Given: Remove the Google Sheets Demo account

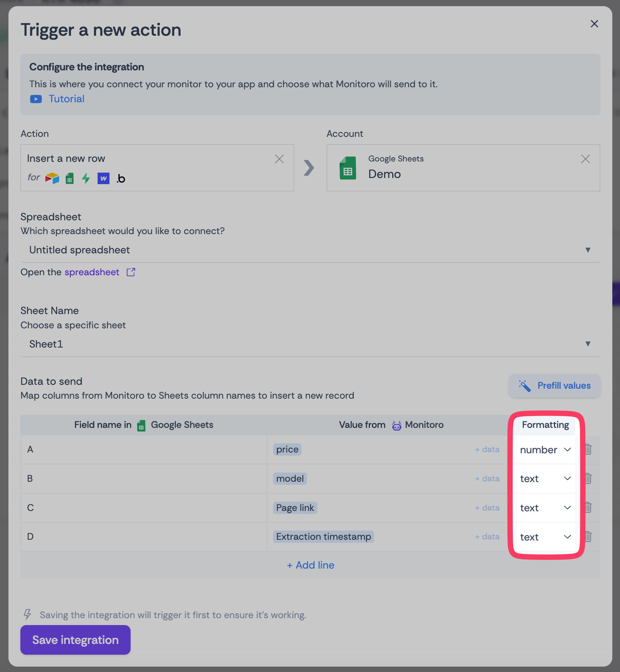Looking at the screenshot, I should [x=585, y=159].
